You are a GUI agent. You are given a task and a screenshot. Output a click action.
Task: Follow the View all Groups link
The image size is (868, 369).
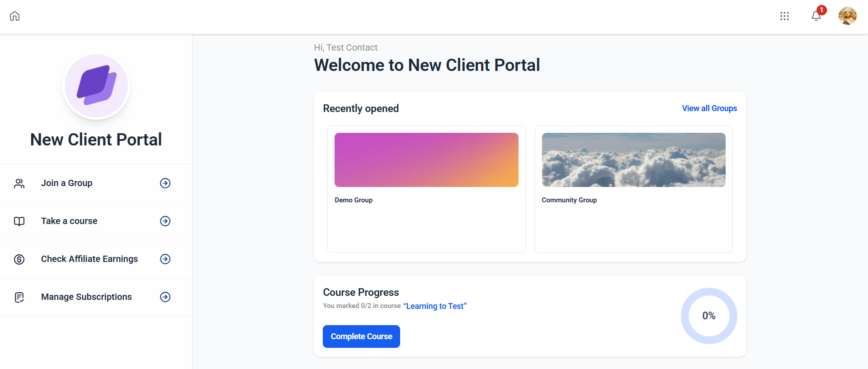(709, 108)
